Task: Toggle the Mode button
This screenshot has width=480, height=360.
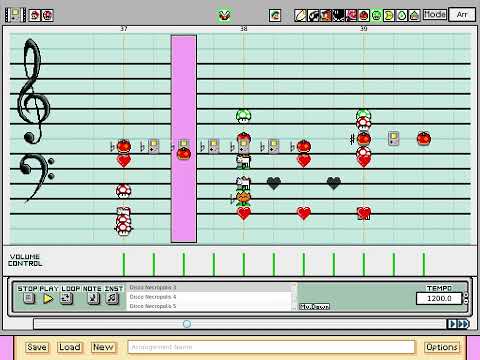Action: point(435,15)
